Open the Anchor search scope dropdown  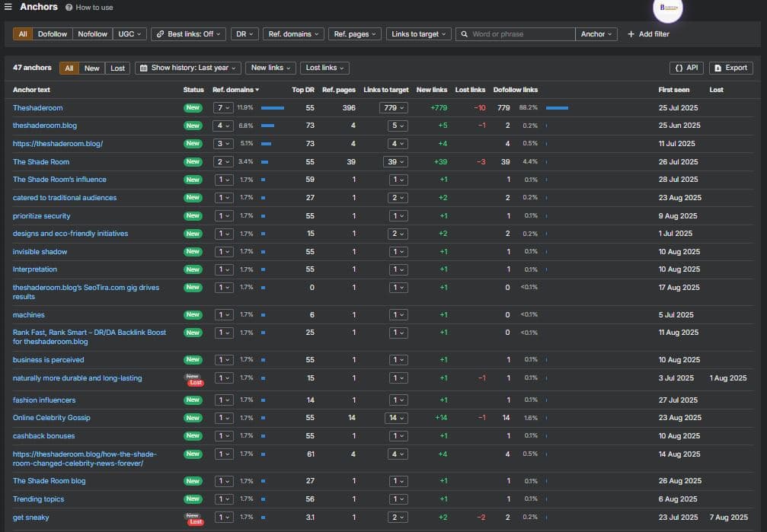tap(596, 34)
